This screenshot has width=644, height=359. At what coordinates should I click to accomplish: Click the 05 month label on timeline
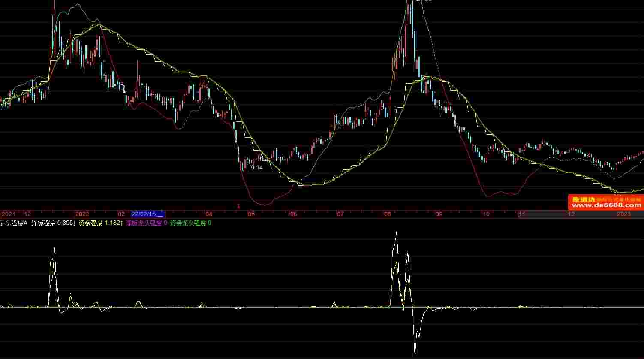click(x=251, y=214)
